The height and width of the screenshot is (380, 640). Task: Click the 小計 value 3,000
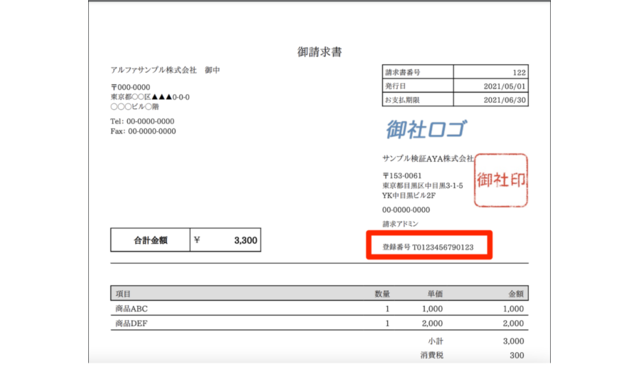[x=513, y=341]
